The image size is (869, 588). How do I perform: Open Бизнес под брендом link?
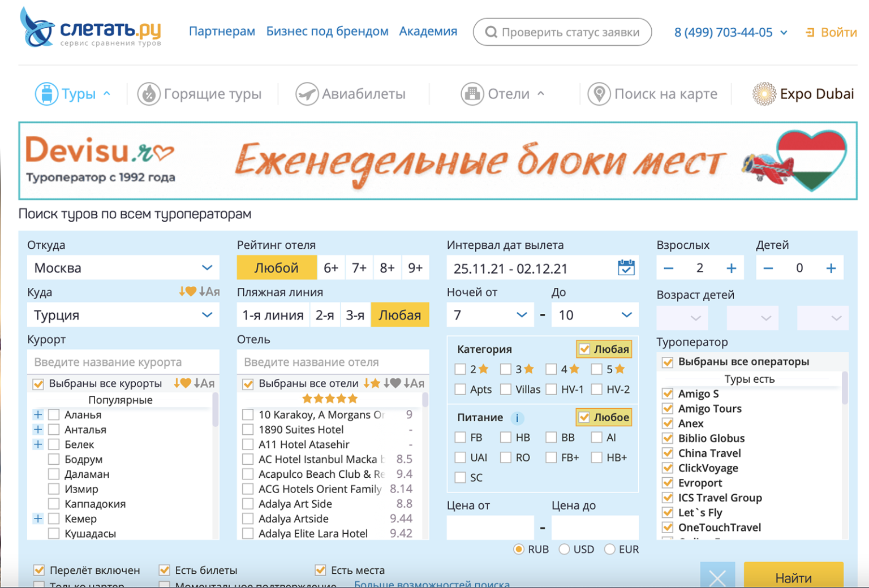click(x=327, y=31)
